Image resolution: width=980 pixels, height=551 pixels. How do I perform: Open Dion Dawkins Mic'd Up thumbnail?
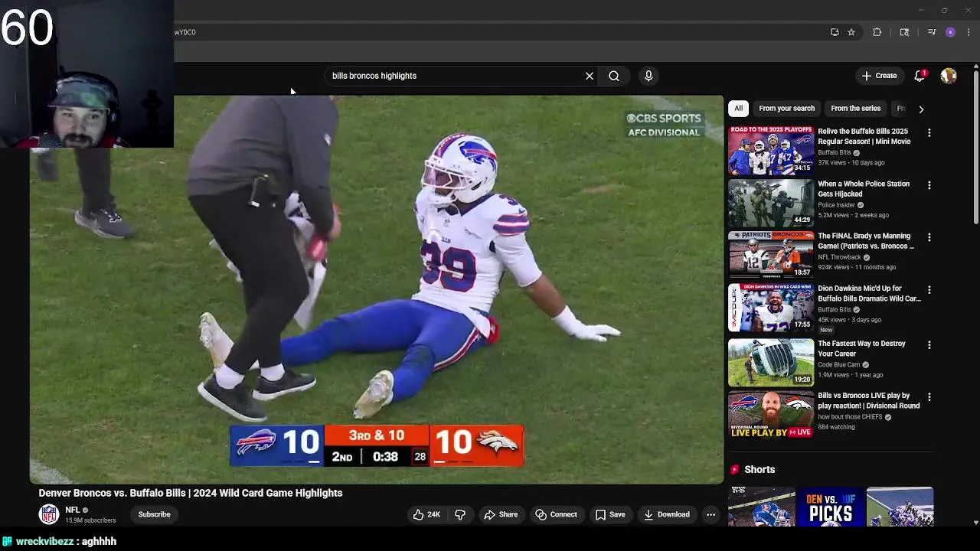pyautogui.click(x=771, y=308)
